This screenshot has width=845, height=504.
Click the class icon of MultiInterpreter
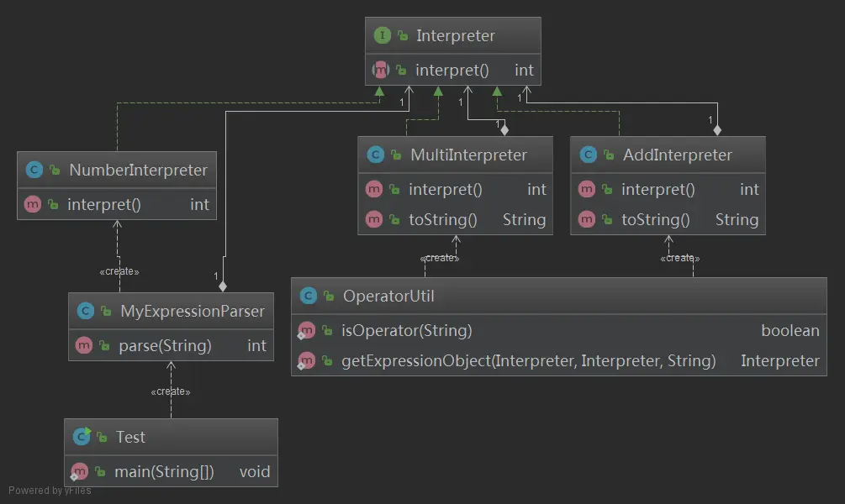pyautogui.click(x=376, y=155)
